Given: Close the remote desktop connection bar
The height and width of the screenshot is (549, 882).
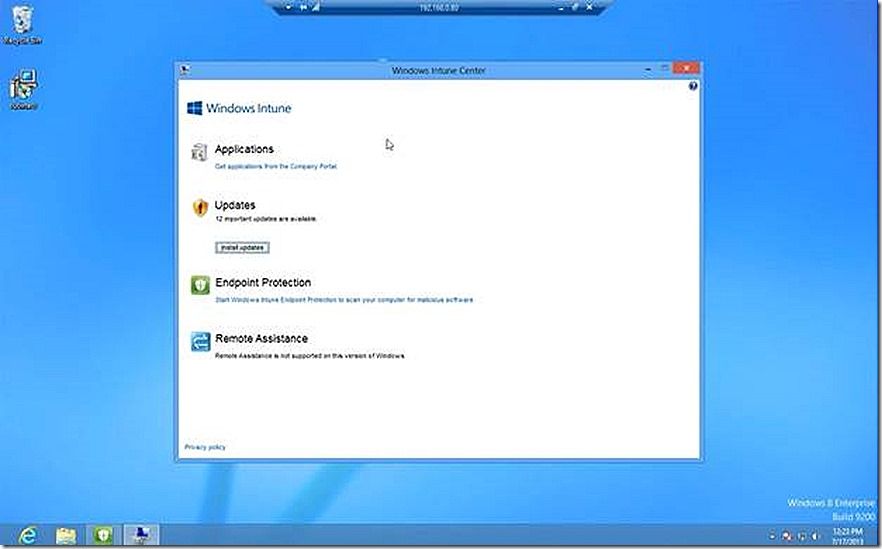Looking at the screenshot, I should pos(590,7).
